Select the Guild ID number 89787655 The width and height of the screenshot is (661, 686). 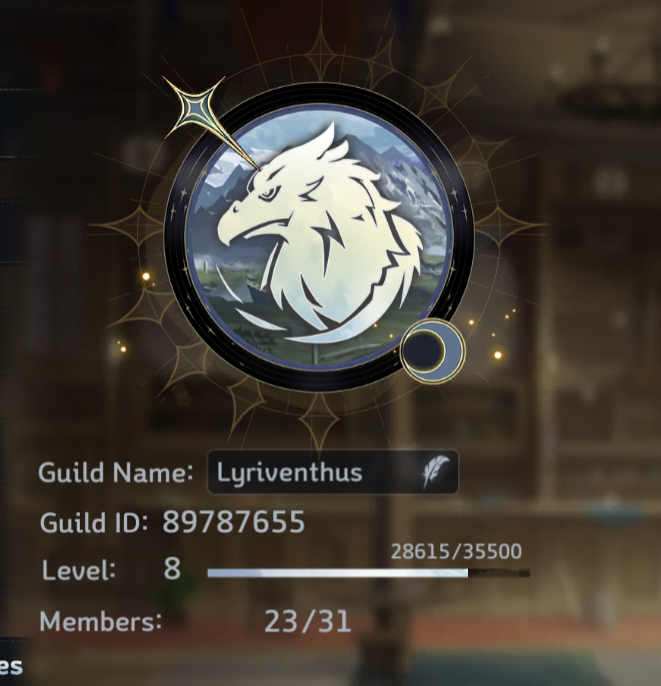tap(233, 522)
